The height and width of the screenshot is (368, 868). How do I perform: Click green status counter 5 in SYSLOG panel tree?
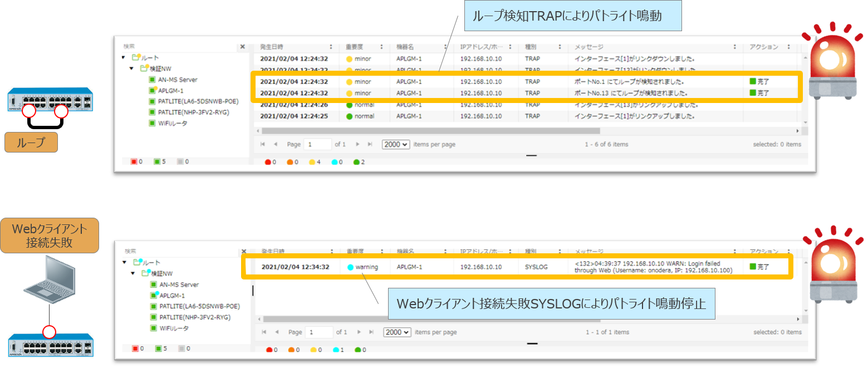pos(161,349)
